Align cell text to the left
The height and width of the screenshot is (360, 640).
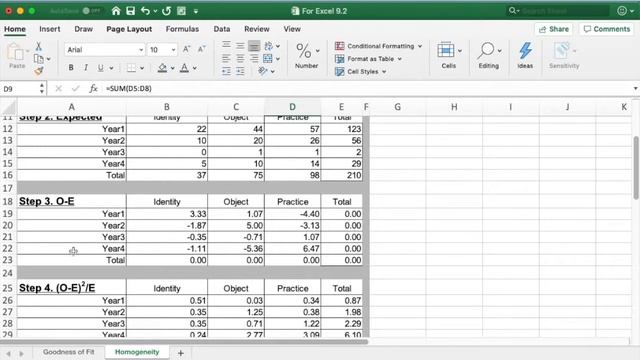pyautogui.click(x=227, y=59)
